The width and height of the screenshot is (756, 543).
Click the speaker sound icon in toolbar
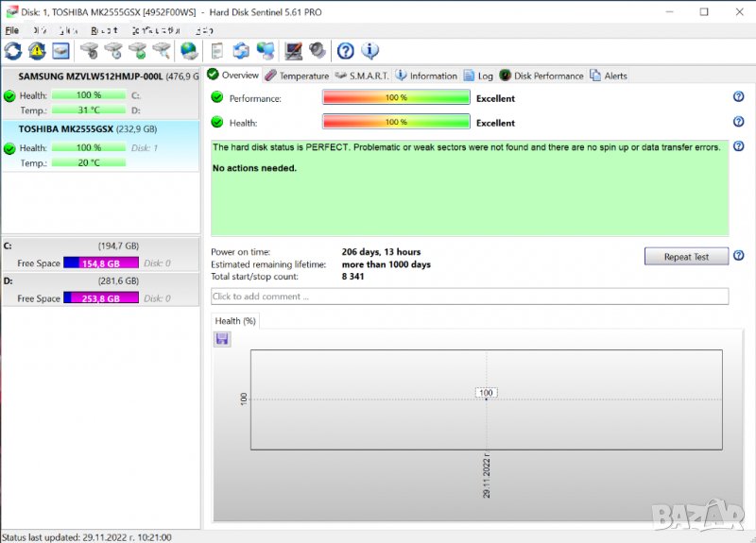pos(318,51)
